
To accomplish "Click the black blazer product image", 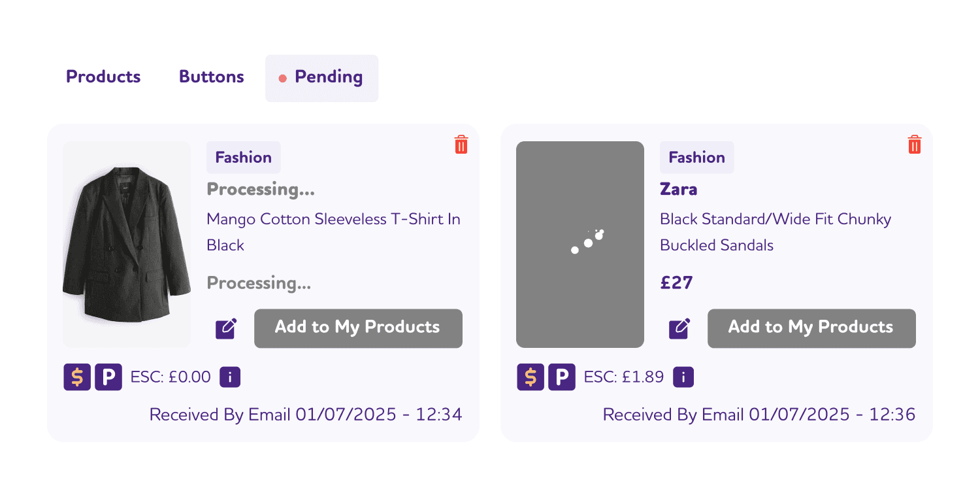I will click(127, 245).
